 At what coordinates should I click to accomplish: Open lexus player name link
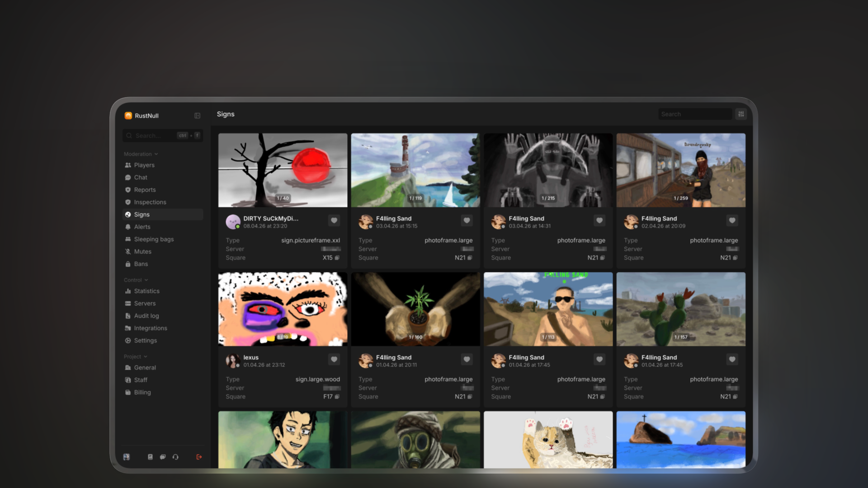point(251,357)
